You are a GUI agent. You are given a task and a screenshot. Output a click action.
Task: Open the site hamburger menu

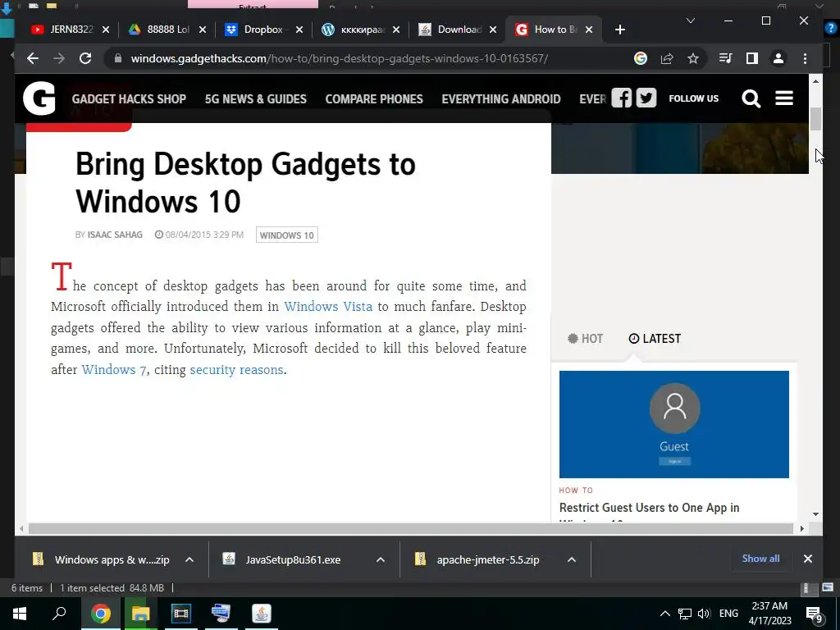coord(783,98)
